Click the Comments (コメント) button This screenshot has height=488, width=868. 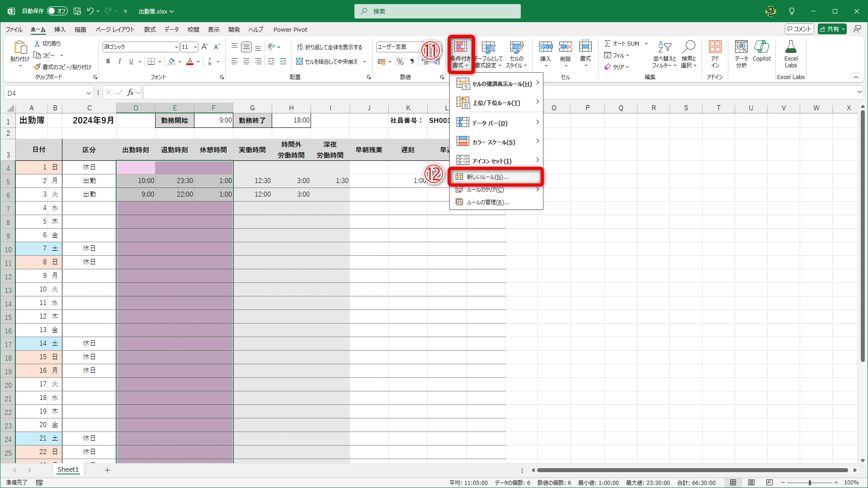coord(799,29)
